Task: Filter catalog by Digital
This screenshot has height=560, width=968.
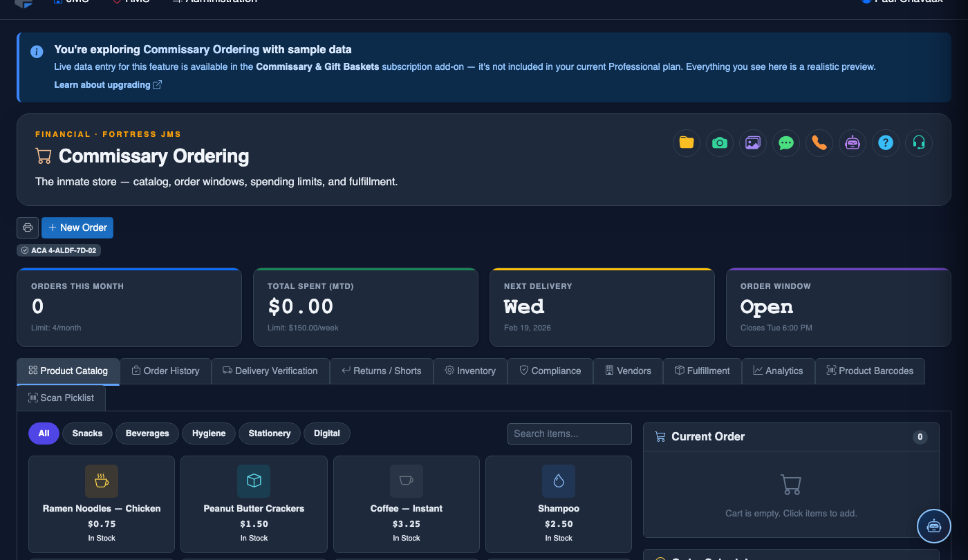Action: click(x=327, y=433)
